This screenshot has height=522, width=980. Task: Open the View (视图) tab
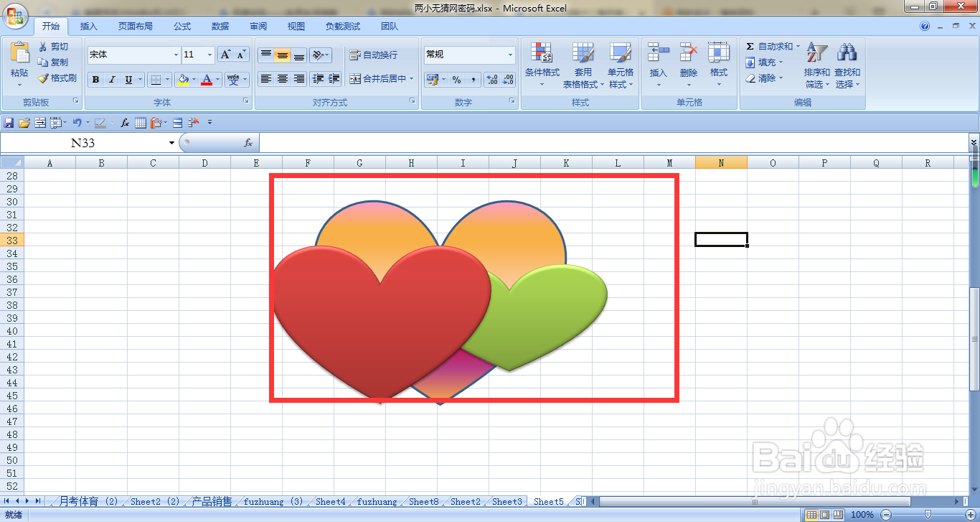pos(296,27)
